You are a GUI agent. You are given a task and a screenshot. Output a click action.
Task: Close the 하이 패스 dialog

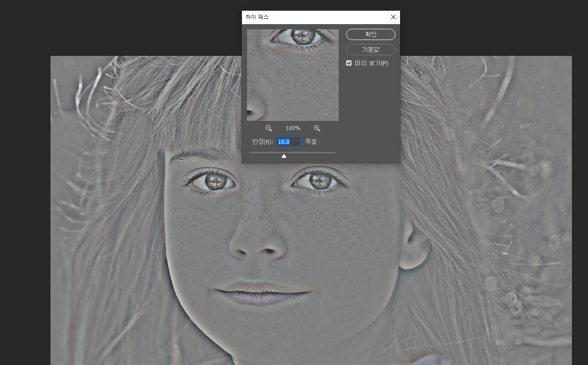tap(393, 17)
